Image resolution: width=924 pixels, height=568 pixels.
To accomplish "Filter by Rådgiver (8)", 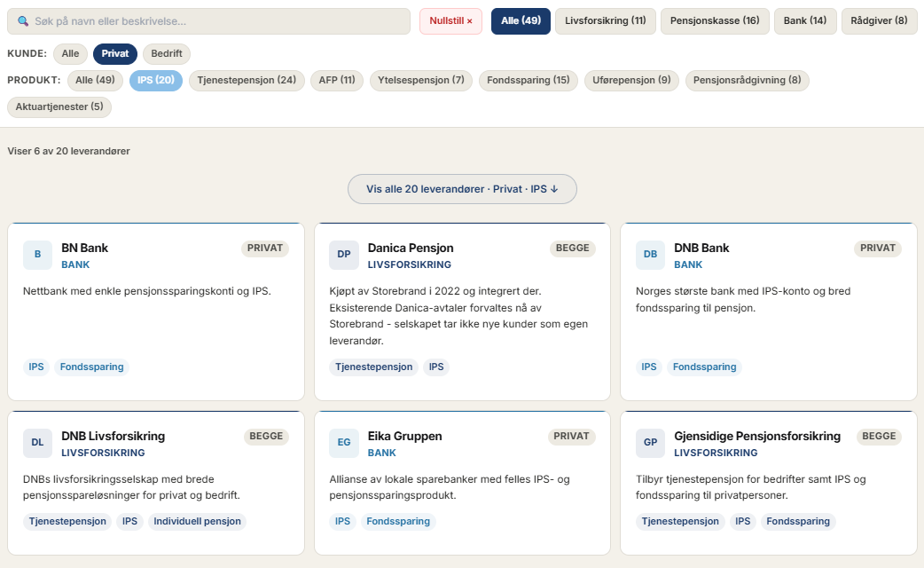I will tap(879, 21).
